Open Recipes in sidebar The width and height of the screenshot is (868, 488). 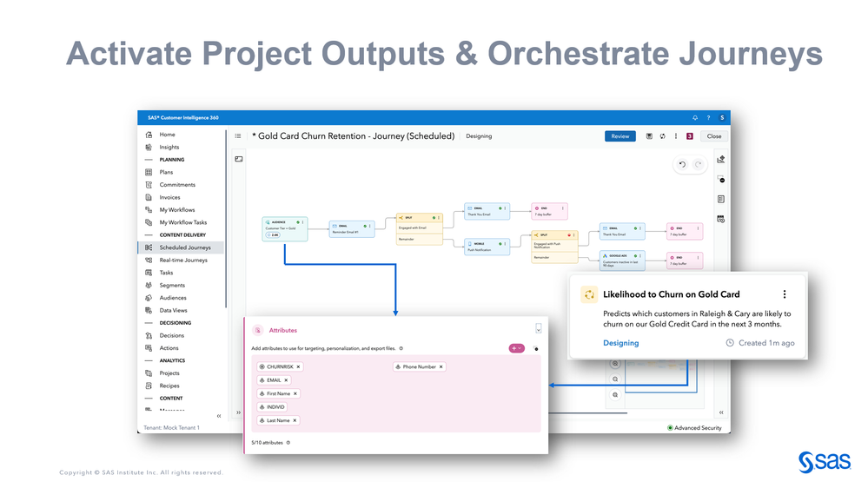(169, 386)
